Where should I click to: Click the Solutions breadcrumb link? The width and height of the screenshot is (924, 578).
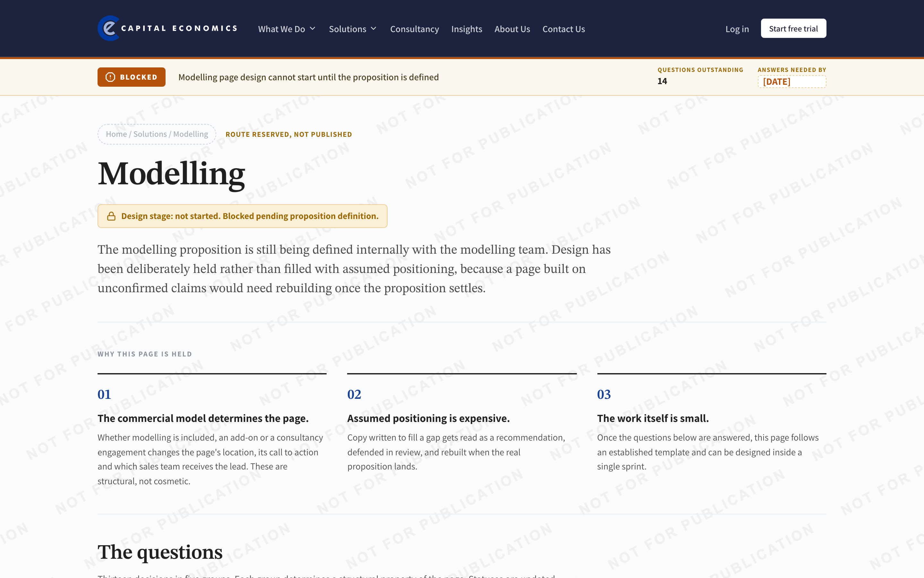tap(150, 134)
